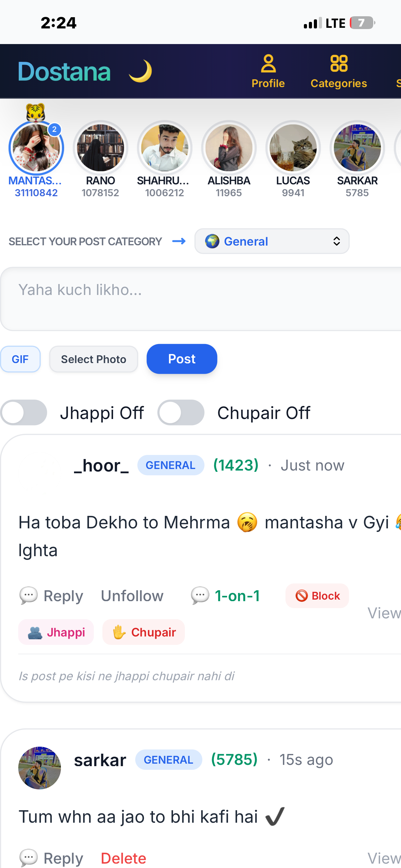Screen dimensions: 401x868
Task: Click the dropdown chevron beside General
Action: [336, 241]
